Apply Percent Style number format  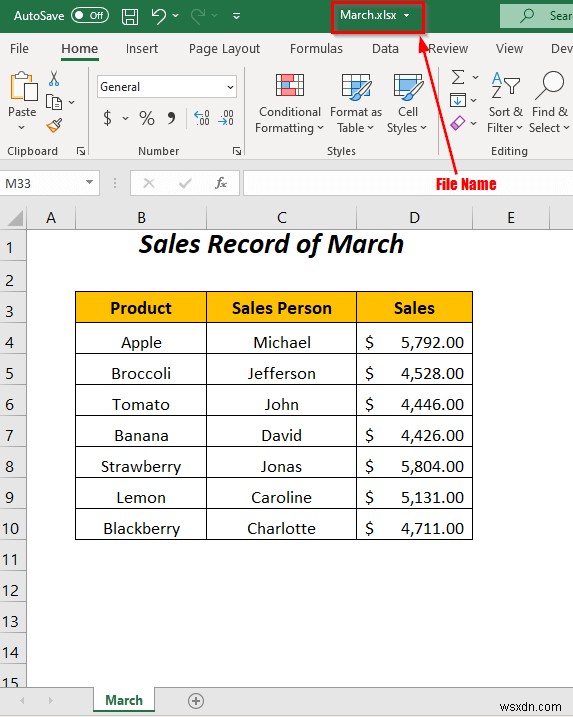[147, 118]
